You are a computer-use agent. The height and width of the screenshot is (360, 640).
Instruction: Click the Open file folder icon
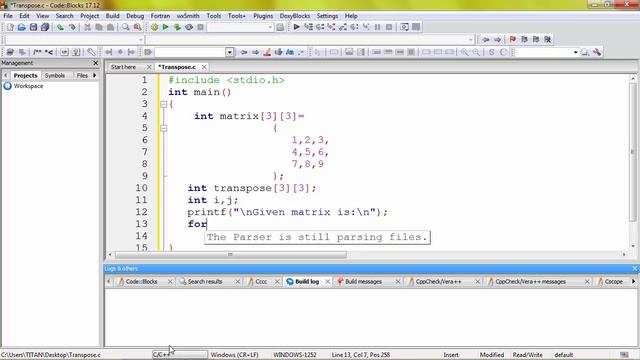coord(22,27)
